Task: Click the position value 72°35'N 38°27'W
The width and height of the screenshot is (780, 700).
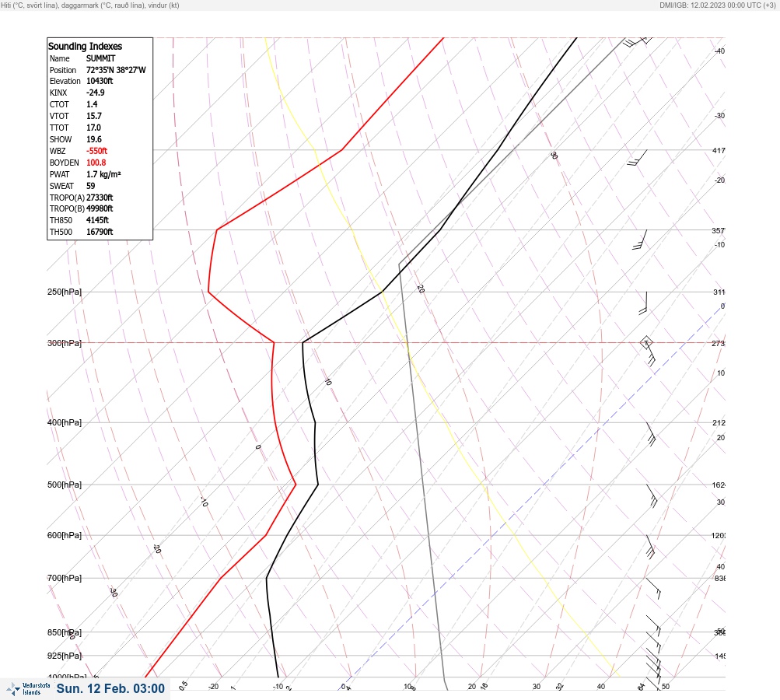Action: click(116, 70)
